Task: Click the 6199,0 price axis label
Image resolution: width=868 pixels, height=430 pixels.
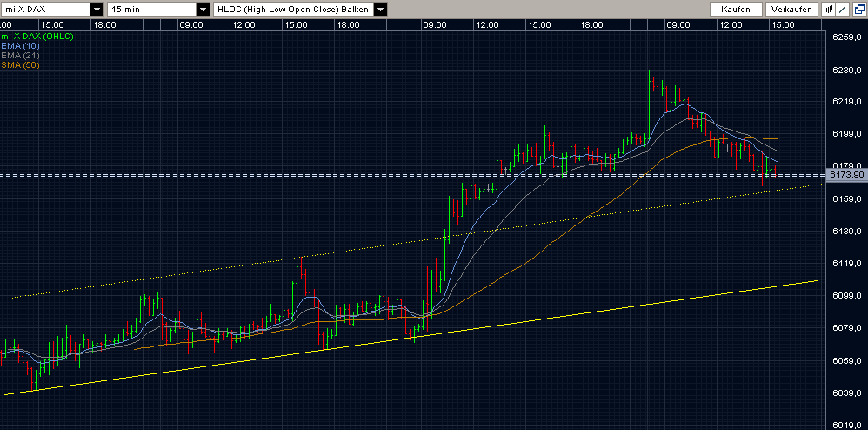Action: [846, 134]
